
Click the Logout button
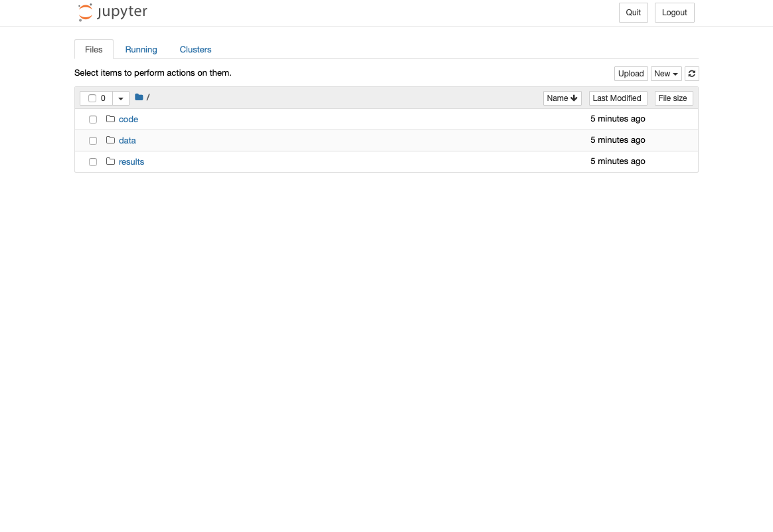point(674,12)
